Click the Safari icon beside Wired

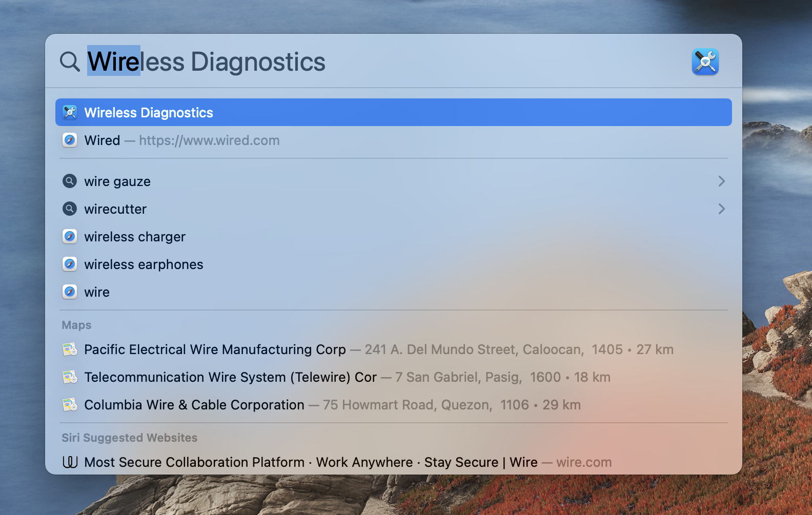pyautogui.click(x=70, y=140)
